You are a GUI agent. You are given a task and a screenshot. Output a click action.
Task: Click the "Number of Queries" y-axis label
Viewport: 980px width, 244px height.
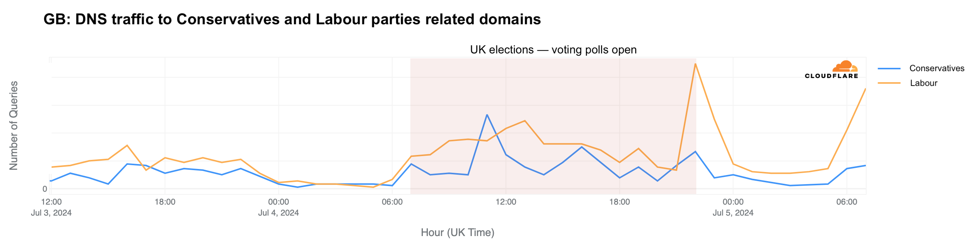pos(14,125)
